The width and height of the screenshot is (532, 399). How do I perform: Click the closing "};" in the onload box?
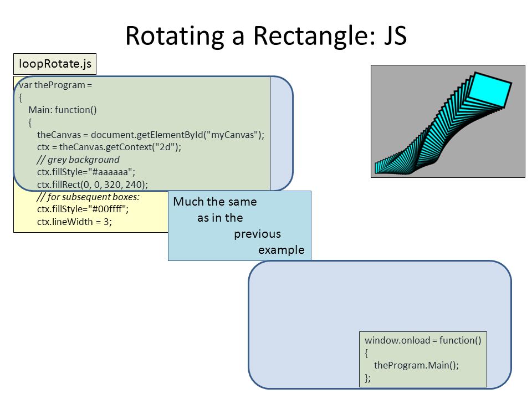coord(368,377)
